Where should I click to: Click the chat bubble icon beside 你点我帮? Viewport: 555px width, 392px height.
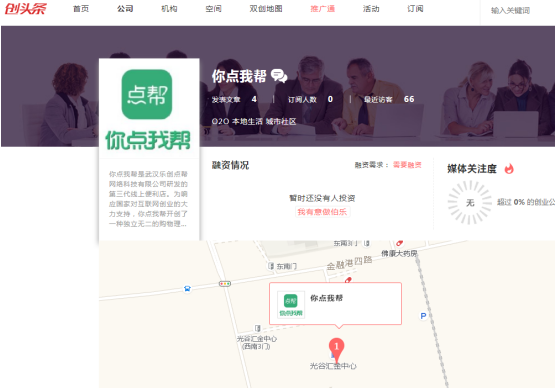tap(279, 76)
